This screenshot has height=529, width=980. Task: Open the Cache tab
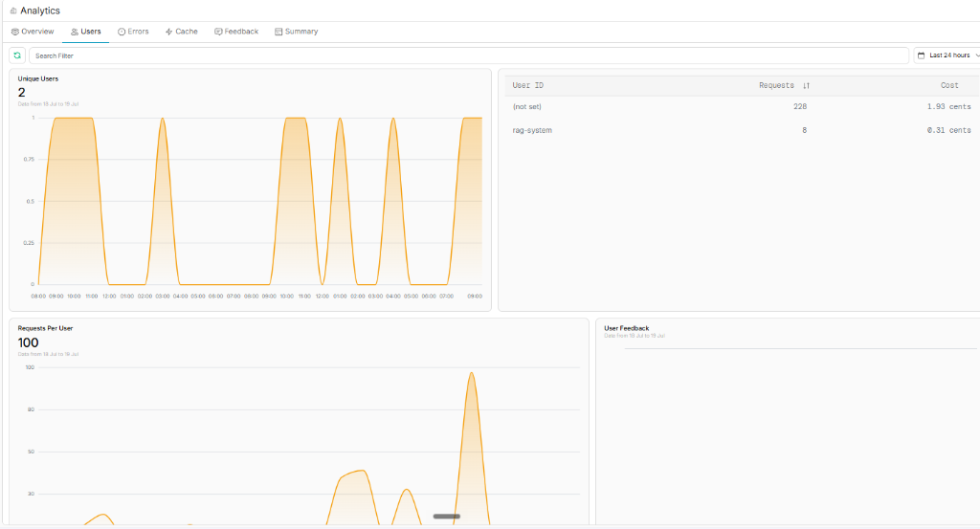181,32
